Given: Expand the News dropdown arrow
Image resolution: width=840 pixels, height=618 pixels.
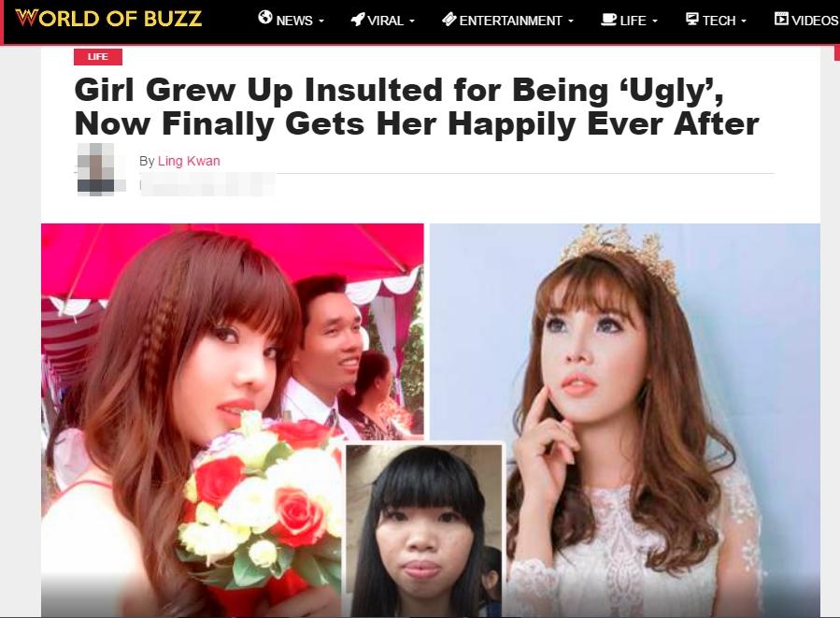Looking at the screenshot, I should tap(321, 22).
